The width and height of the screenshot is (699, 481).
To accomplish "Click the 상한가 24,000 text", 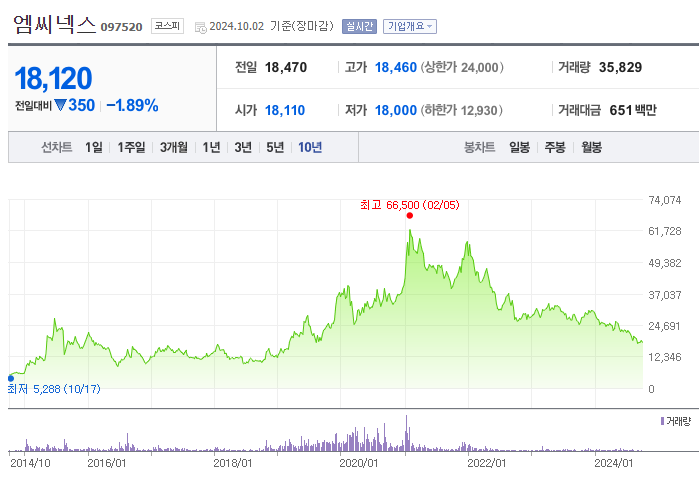I will [x=462, y=67].
